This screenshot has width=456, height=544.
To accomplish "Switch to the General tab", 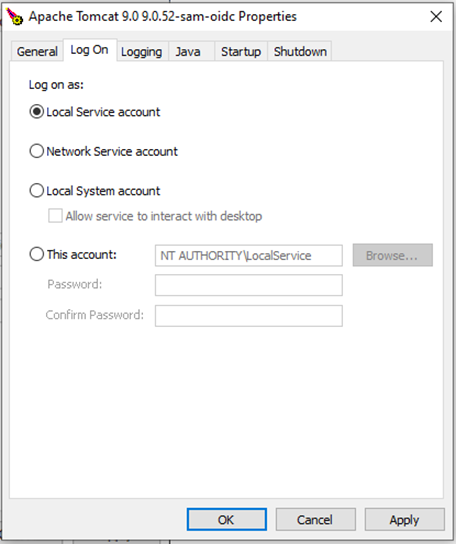I will pyautogui.click(x=37, y=51).
